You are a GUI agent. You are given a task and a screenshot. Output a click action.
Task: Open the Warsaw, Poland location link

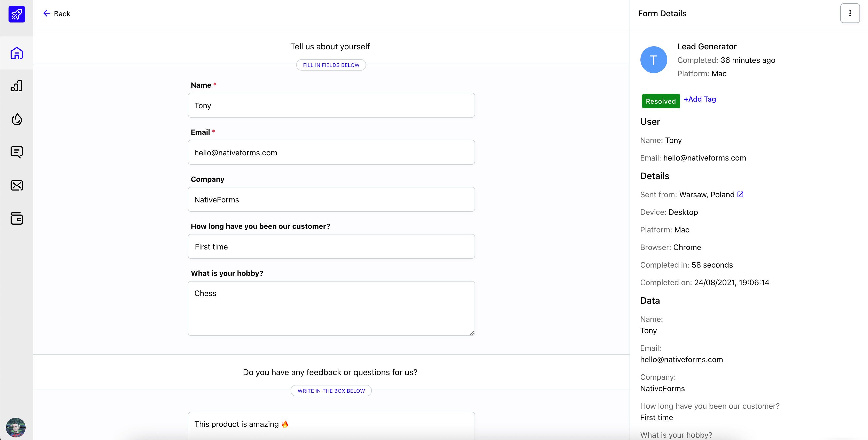pyautogui.click(x=707, y=194)
